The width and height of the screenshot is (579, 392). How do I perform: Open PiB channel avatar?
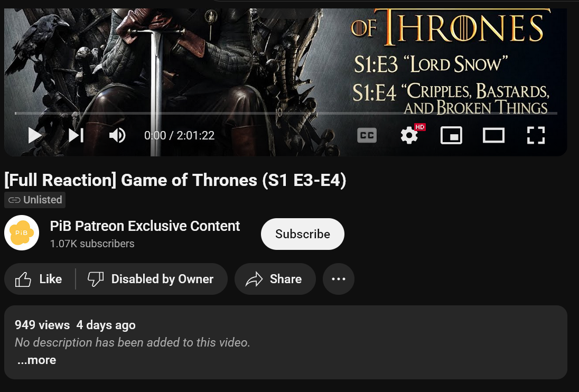(22, 233)
